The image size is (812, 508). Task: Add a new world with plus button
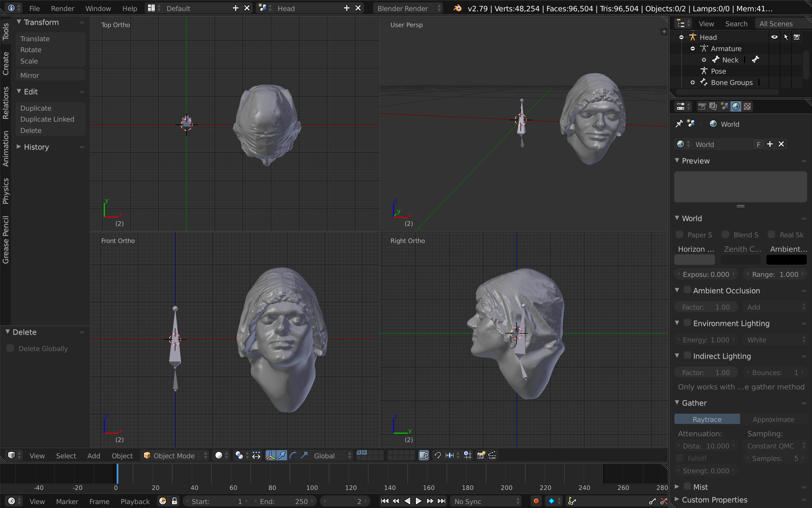pyautogui.click(x=770, y=144)
